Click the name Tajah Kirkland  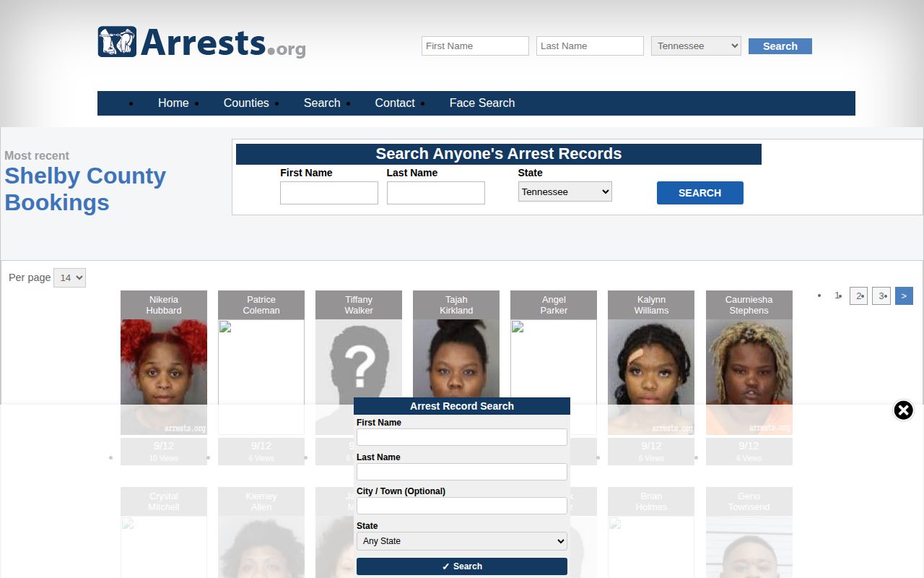(456, 305)
